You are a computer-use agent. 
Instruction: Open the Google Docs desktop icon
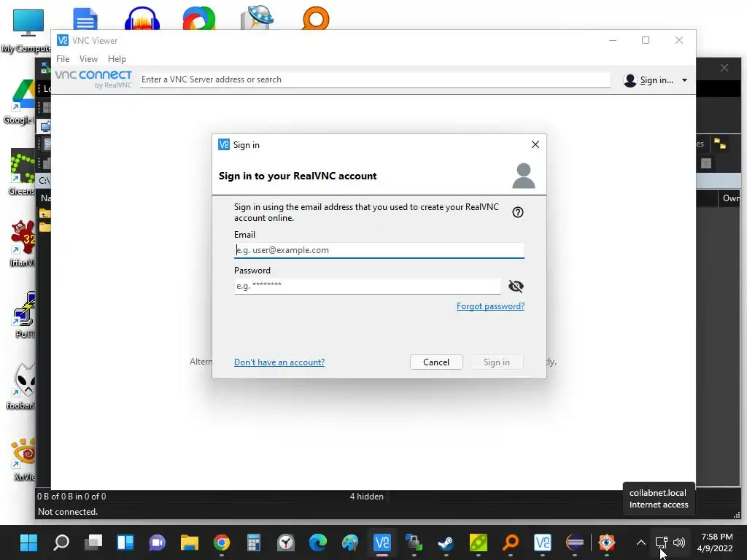coord(85,18)
